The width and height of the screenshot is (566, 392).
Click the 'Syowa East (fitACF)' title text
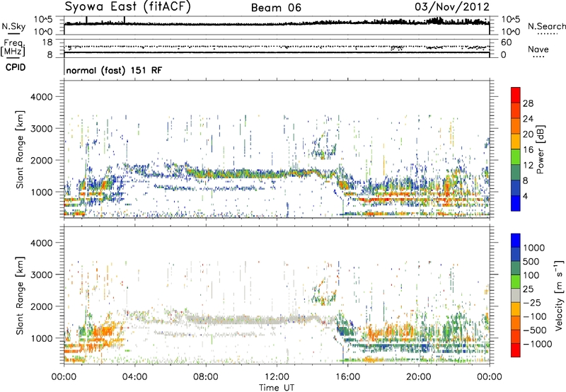127,6
